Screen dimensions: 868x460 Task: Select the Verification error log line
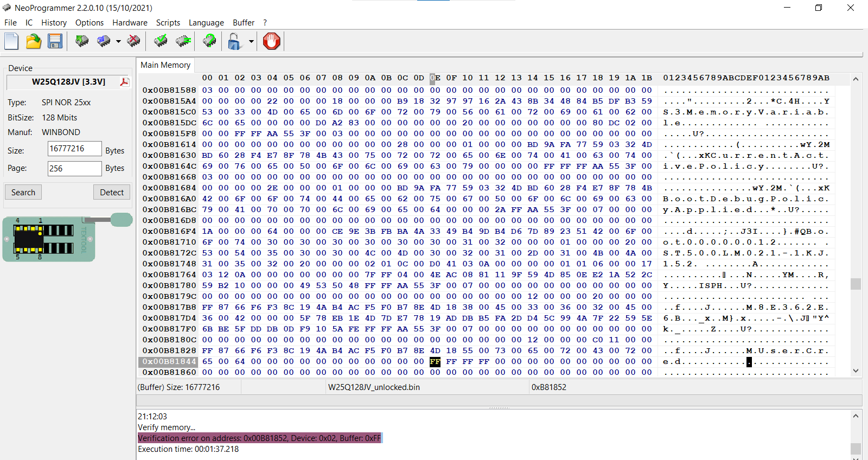[260, 438]
